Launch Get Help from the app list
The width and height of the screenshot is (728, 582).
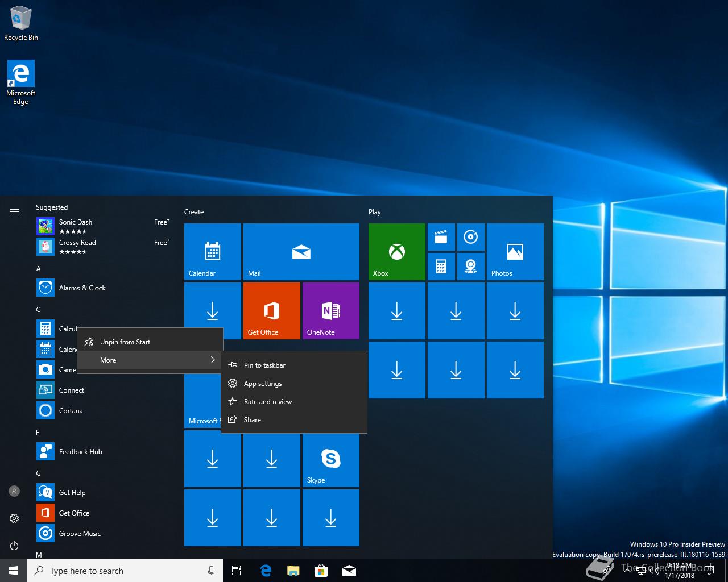(104, 493)
